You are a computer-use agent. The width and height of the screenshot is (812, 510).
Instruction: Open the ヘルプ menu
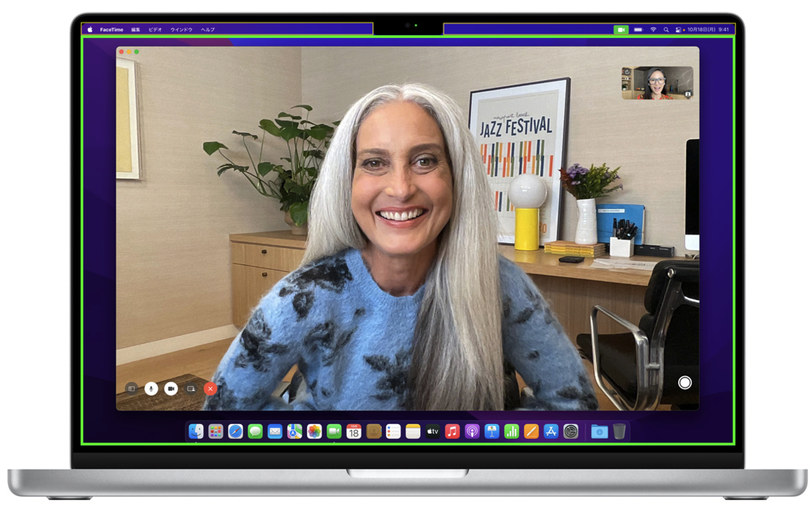pos(208,30)
